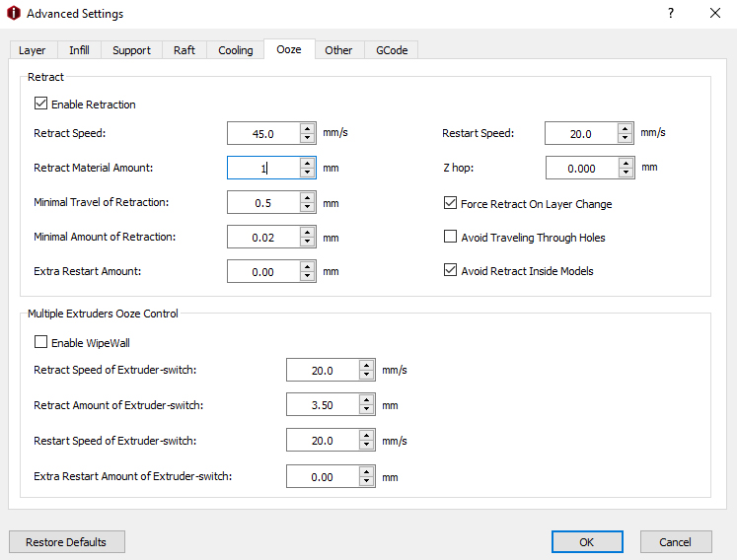The width and height of the screenshot is (737, 560).
Task: Toggle Force Retract On Layer Change
Action: [x=451, y=204]
